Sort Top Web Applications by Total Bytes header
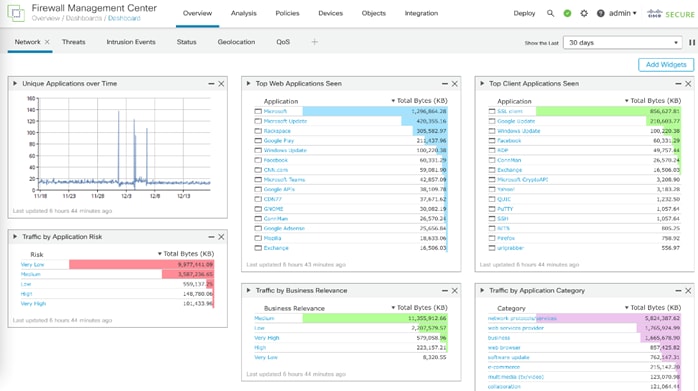698x391 pixels. coord(419,101)
